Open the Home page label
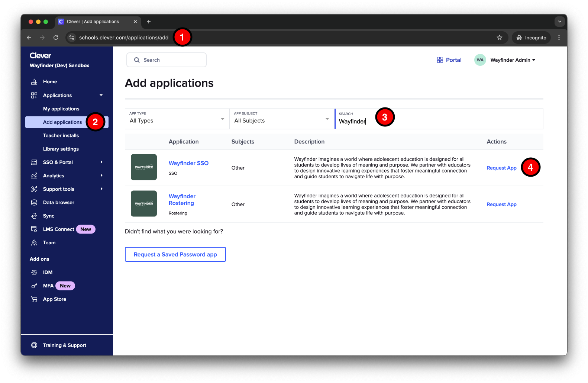Viewport: 588px width, 383px height. [50, 82]
